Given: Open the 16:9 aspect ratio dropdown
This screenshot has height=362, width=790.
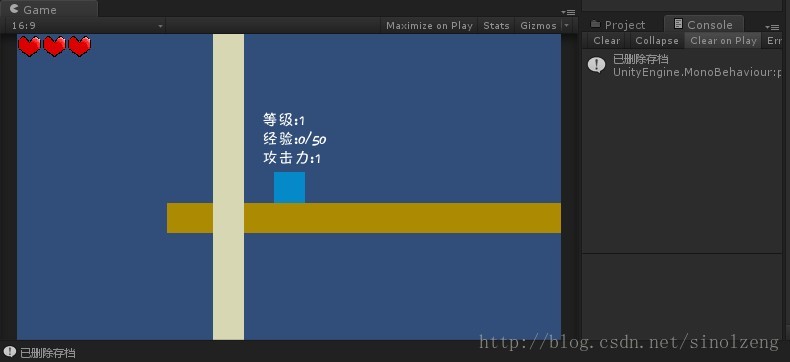Looking at the screenshot, I should tap(86, 26).
